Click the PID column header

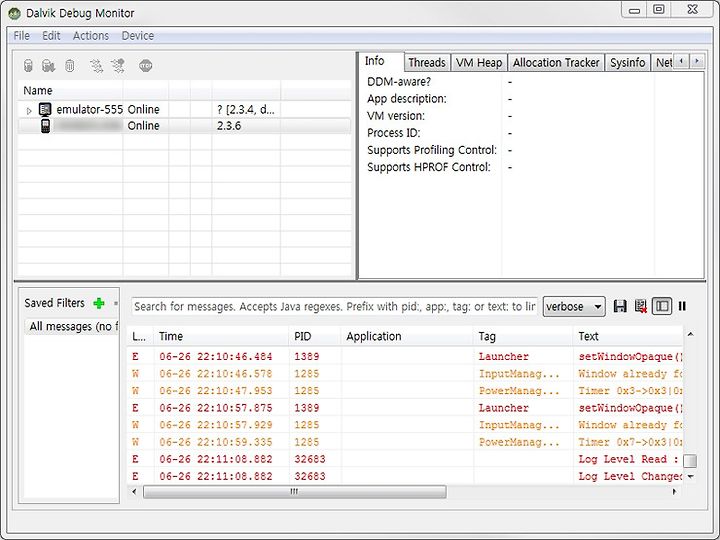coord(315,337)
